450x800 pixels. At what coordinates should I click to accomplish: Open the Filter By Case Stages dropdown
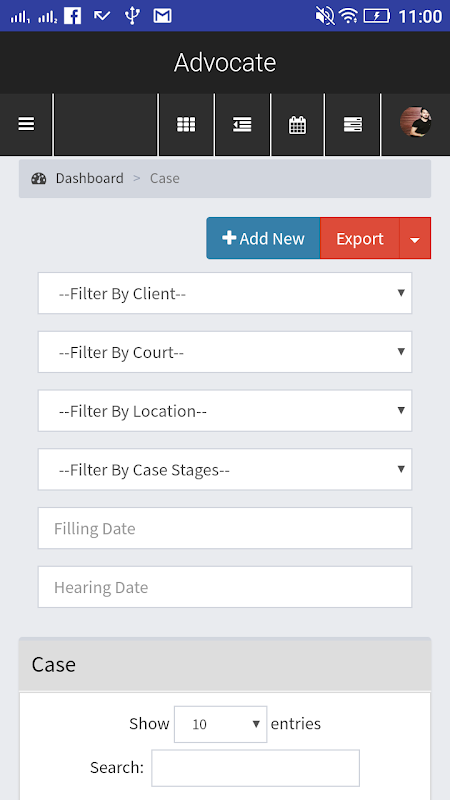pyautogui.click(x=225, y=469)
